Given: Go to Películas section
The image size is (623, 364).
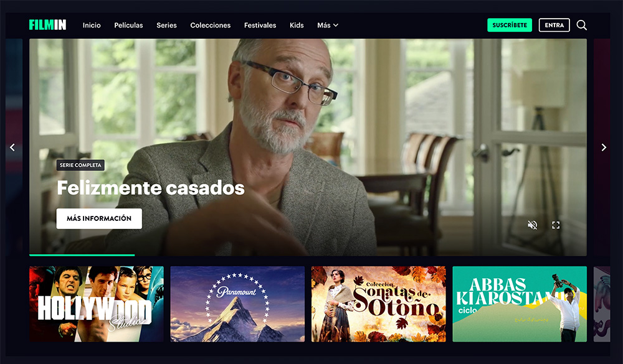Looking at the screenshot, I should pos(128,25).
